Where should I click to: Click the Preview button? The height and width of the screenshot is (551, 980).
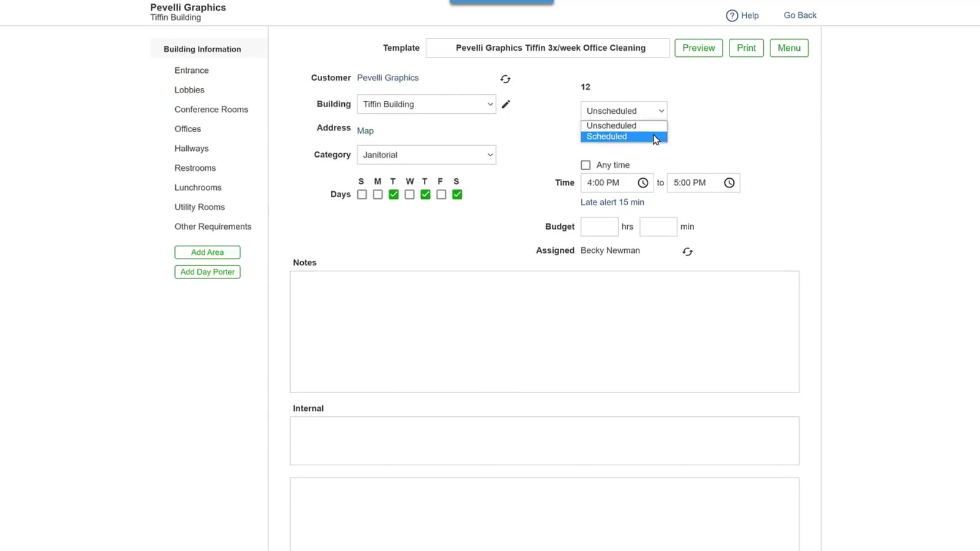click(699, 48)
